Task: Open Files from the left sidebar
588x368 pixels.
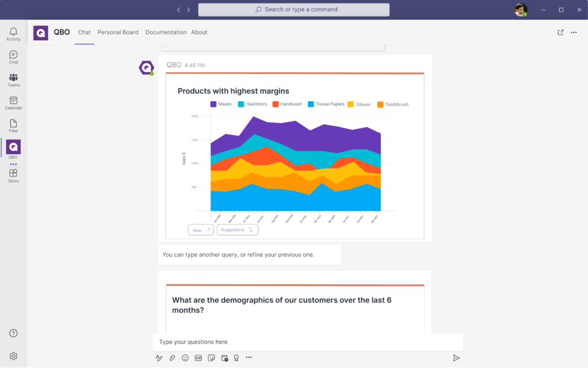Action: point(13,125)
